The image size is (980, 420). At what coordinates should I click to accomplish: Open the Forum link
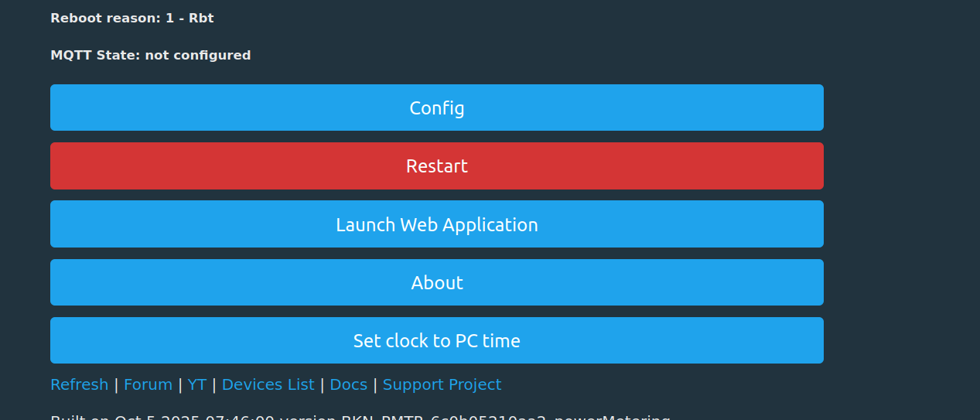tap(148, 384)
